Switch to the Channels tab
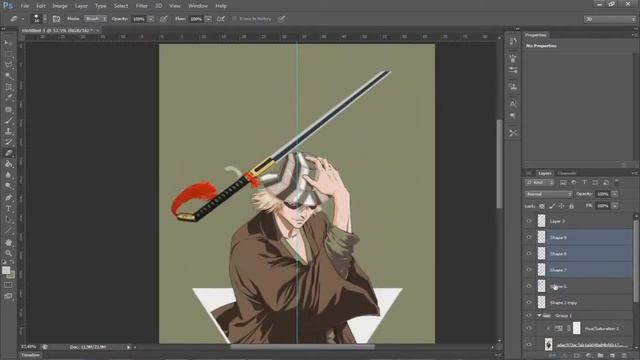640x360 pixels. (x=567, y=173)
